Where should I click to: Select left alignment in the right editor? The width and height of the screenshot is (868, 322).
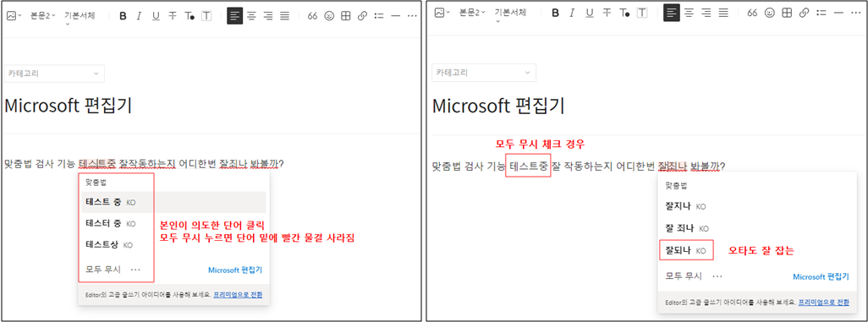pos(672,12)
